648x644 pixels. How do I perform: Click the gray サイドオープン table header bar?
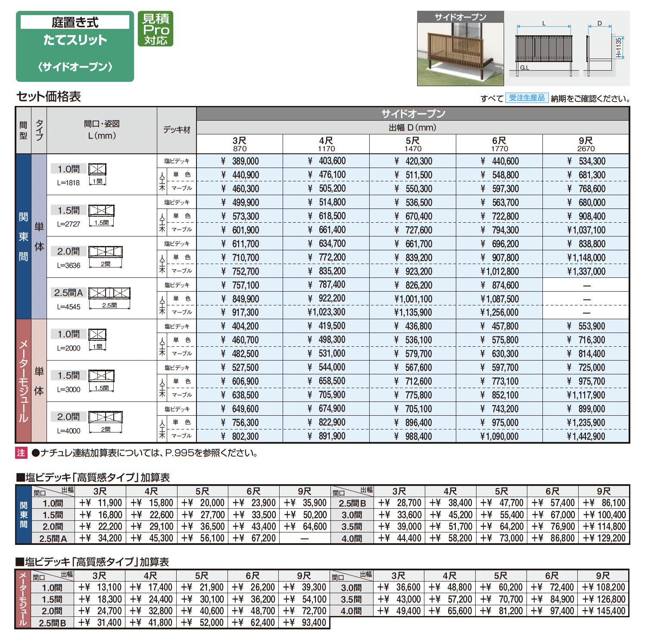tap(413, 114)
